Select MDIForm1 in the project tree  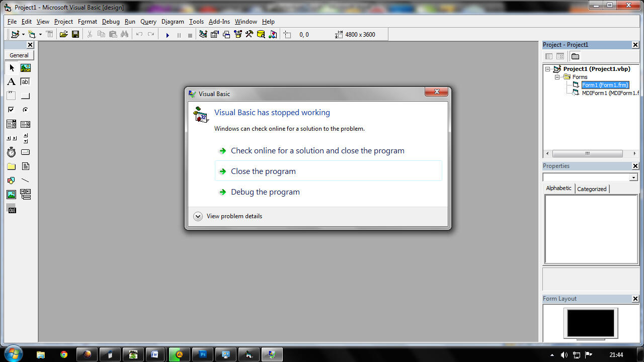(610, 93)
